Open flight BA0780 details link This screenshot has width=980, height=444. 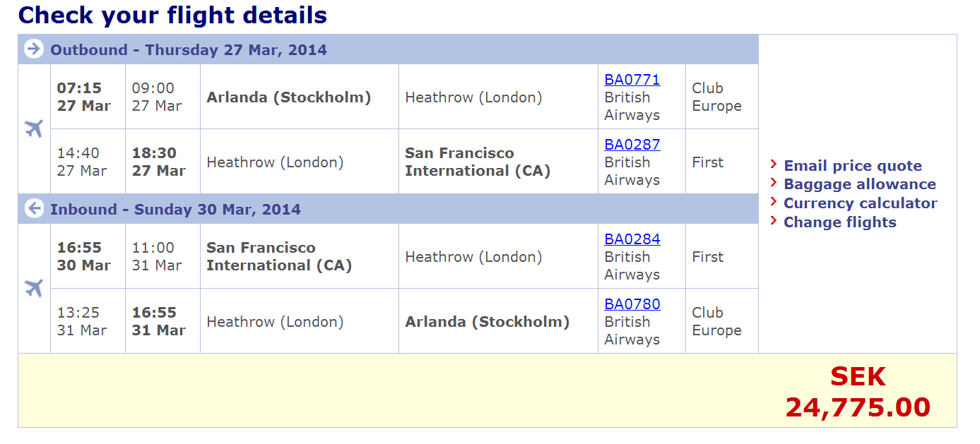pyautogui.click(x=632, y=304)
